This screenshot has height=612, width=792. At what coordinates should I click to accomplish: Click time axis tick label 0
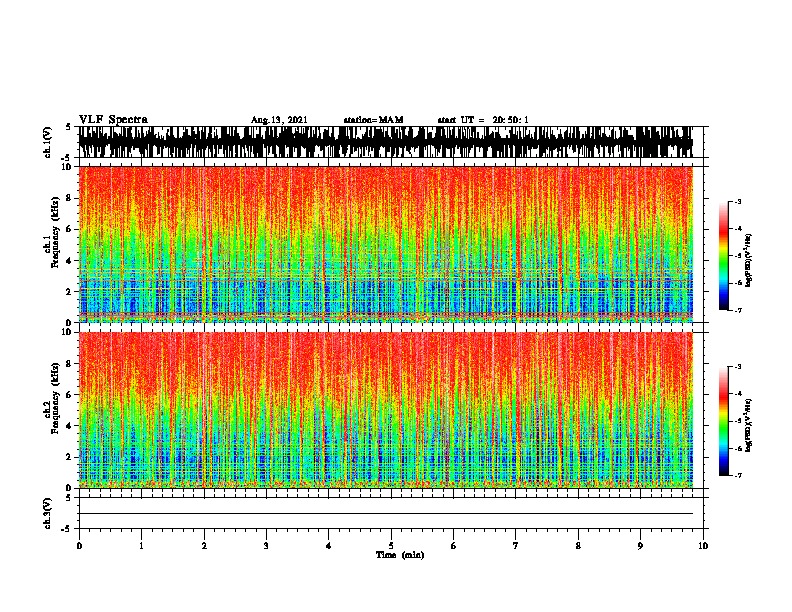pyautogui.click(x=79, y=546)
